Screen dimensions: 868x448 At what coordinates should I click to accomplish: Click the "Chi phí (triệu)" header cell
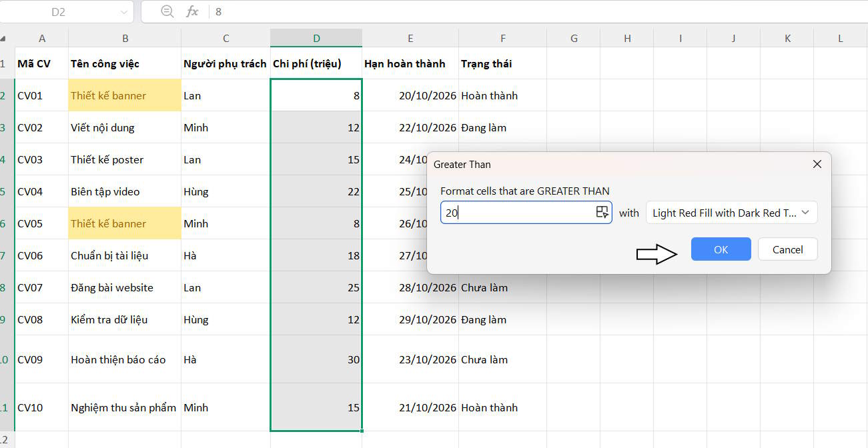(317, 63)
